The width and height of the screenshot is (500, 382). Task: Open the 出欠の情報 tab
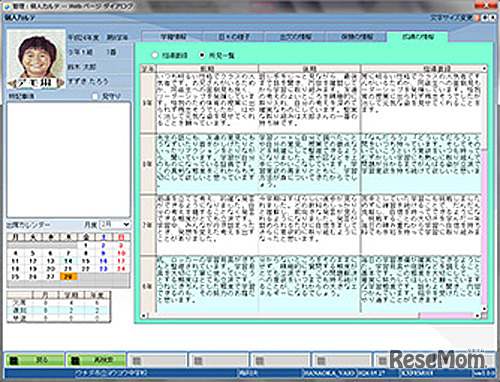[295, 37]
